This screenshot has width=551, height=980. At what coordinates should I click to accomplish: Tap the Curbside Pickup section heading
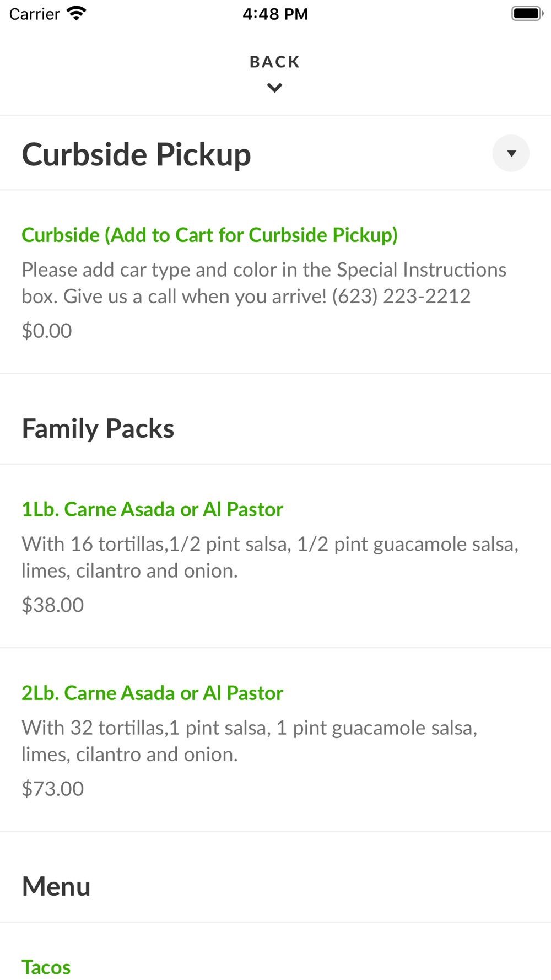click(x=136, y=154)
